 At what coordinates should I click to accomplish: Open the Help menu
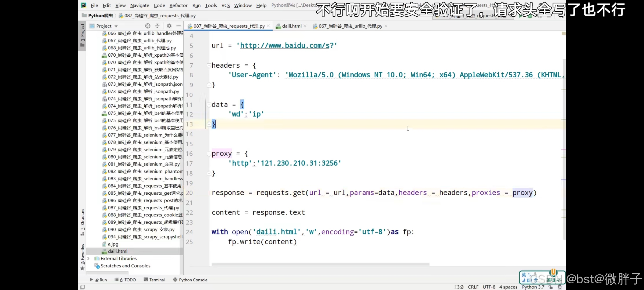pyautogui.click(x=261, y=5)
